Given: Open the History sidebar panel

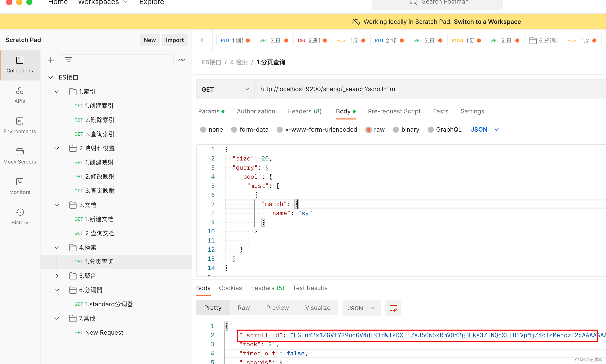Looking at the screenshot, I should (20, 217).
